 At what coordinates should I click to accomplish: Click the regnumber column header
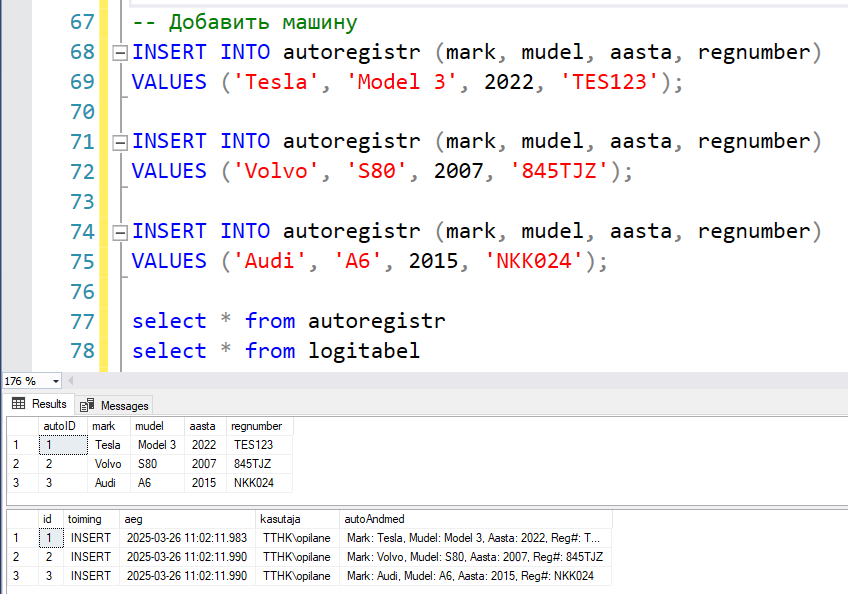[x=260, y=426]
